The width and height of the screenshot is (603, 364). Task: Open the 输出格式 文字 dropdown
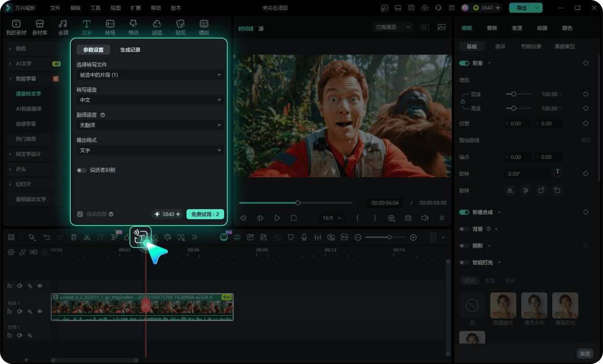tap(150, 150)
